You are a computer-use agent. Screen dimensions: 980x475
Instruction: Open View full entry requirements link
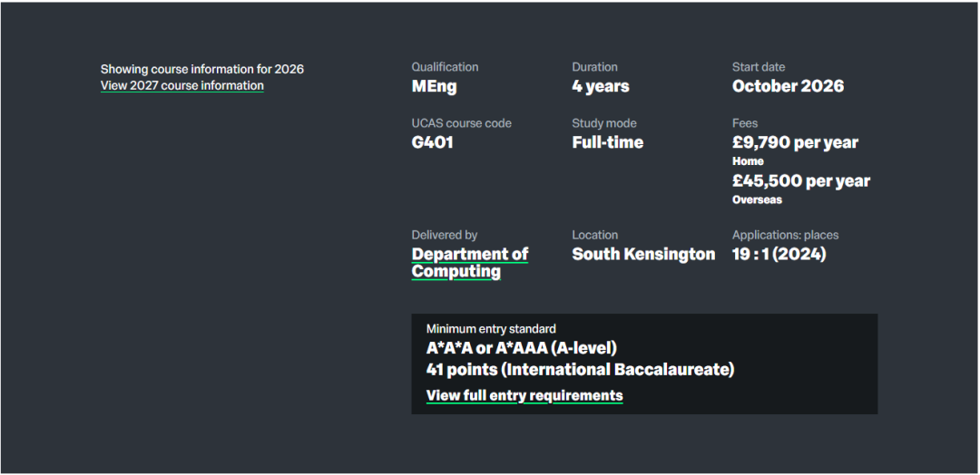click(x=524, y=395)
